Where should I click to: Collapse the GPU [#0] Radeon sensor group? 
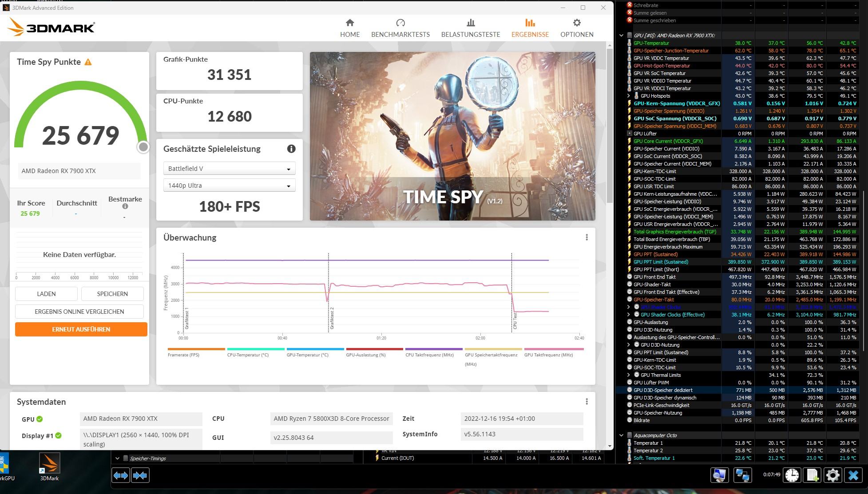621,36
